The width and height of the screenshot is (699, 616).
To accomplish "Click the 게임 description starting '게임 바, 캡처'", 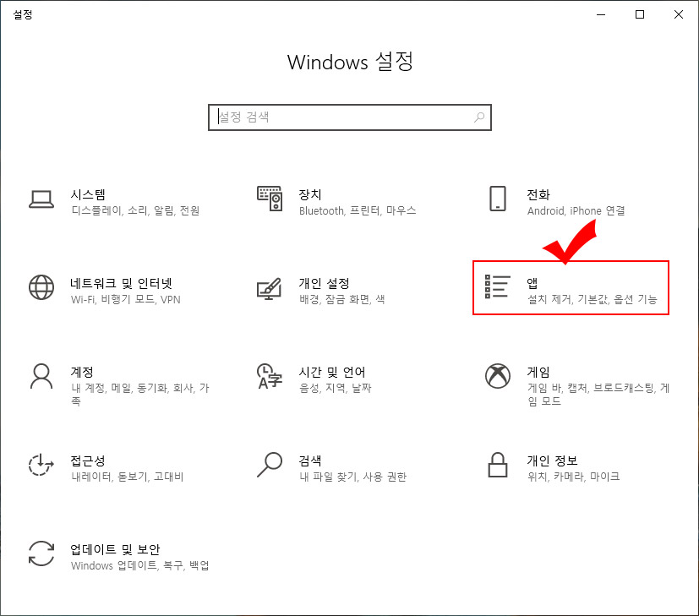I will click(x=598, y=395).
